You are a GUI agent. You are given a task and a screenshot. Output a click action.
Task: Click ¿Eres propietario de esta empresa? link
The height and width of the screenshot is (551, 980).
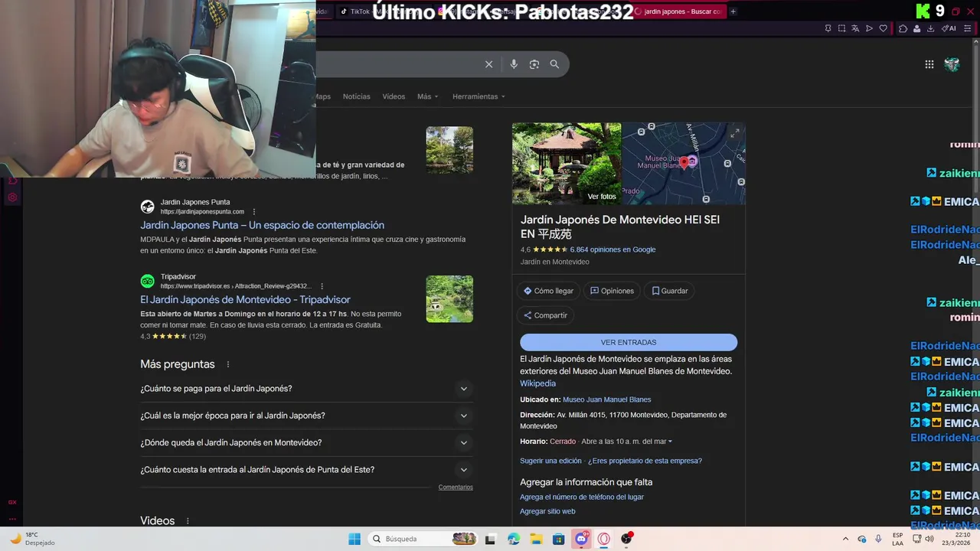(x=645, y=461)
